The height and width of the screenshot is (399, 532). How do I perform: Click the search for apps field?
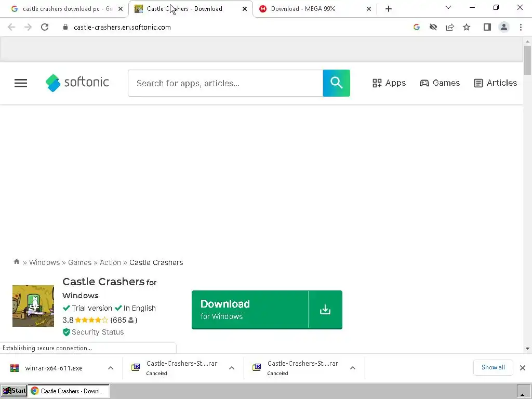point(225,83)
